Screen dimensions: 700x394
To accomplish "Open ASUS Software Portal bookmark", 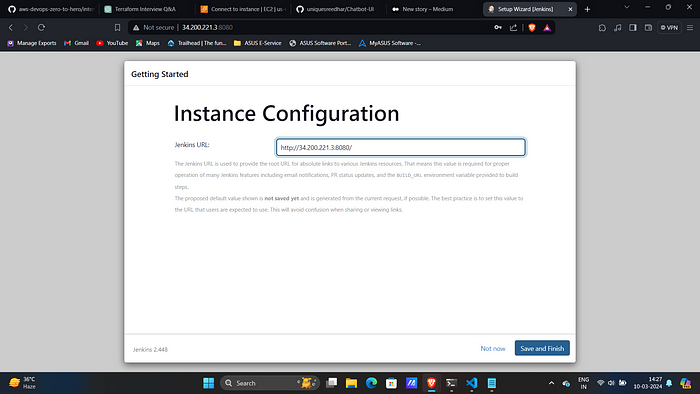I will tap(320, 43).
